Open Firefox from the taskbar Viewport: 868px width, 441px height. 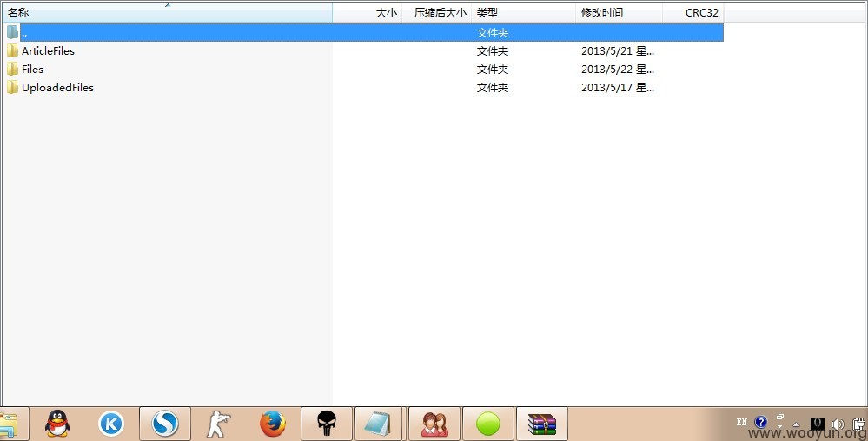point(272,424)
